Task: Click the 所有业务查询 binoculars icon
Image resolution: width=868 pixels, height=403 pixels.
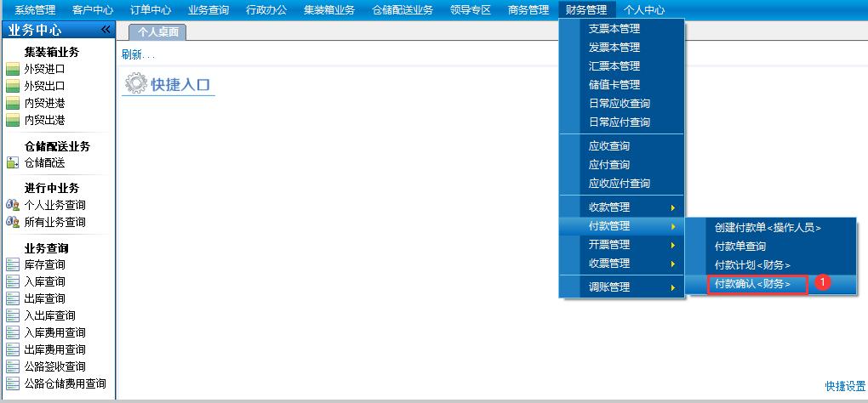Action: pos(12,222)
